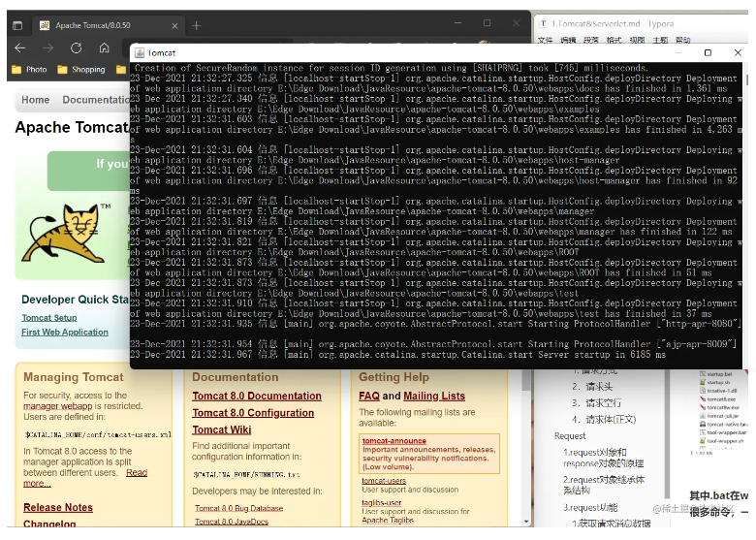The width and height of the screenshot is (756, 540).
Task: Click the browser page vertical scrollbar thumb
Action: pyautogui.click(x=526, y=380)
